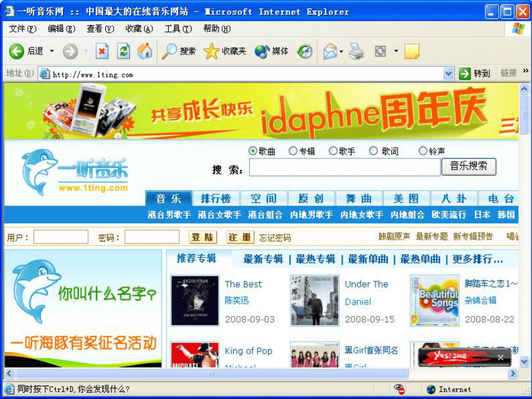Stop page loading with red X icon

(102, 51)
